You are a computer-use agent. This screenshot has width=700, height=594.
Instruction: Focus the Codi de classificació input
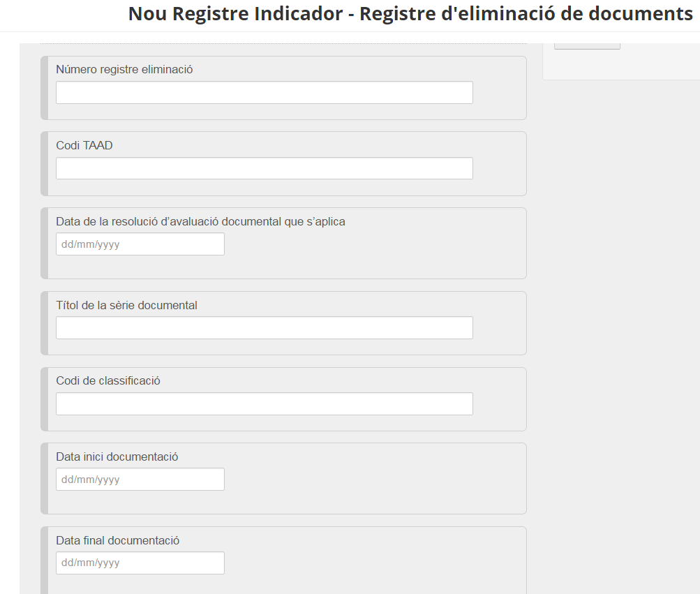tap(264, 403)
